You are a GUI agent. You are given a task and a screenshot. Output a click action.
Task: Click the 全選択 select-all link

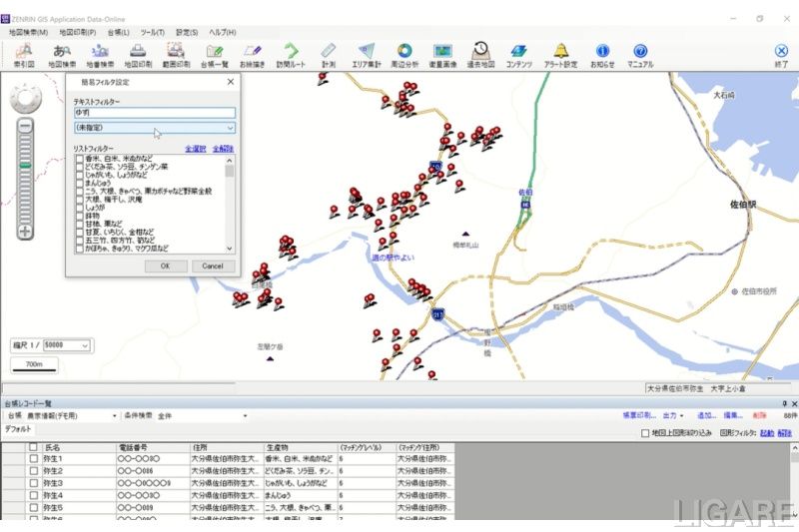point(196,148)
